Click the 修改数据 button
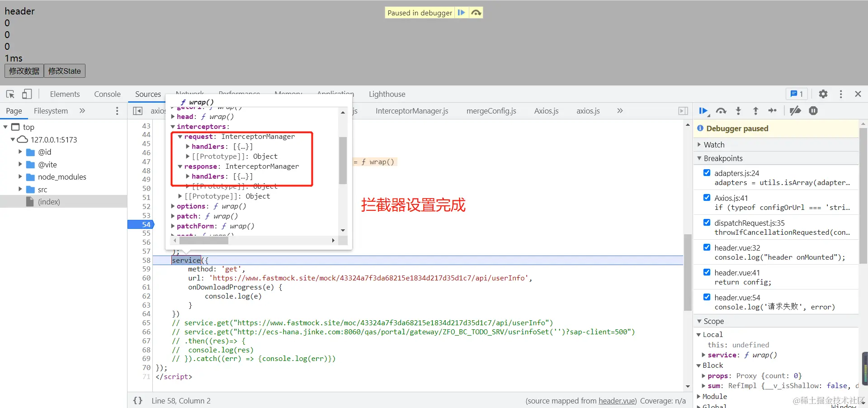This screenshot has width=868, height=408. 24,71
